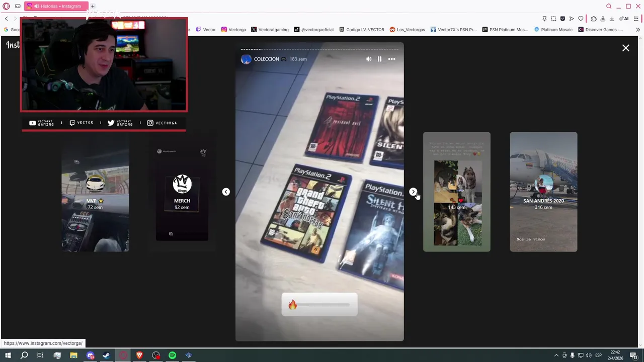Open Task View on the taskbar
This screenshot has width=644, height=362.
pyautogui.click(x=40, y=355)
